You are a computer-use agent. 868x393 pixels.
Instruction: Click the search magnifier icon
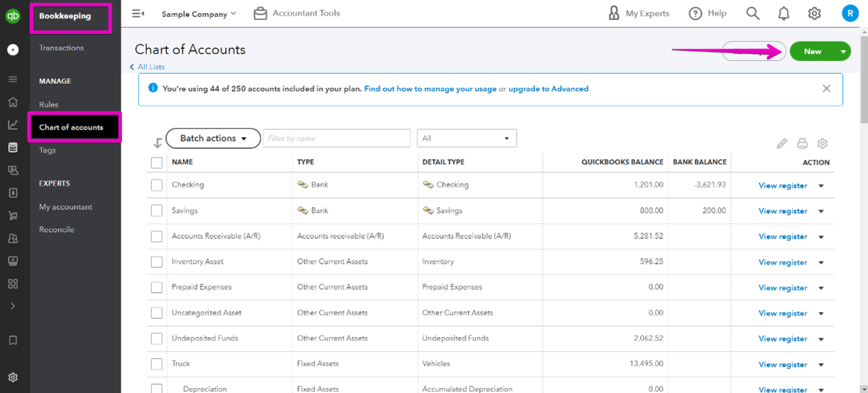tap(753, 13)
